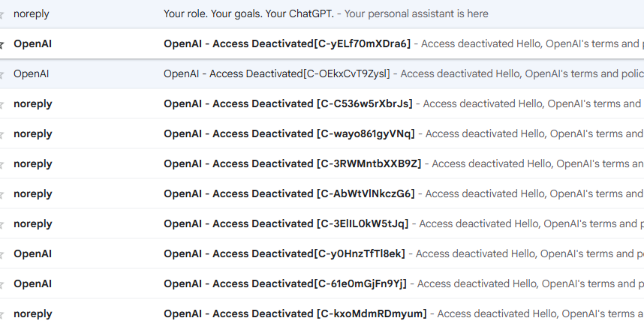The image size is (644, 324).
Task: Toggle star on email C-kxoMdmRDmyum
Action: click(2, 316)
